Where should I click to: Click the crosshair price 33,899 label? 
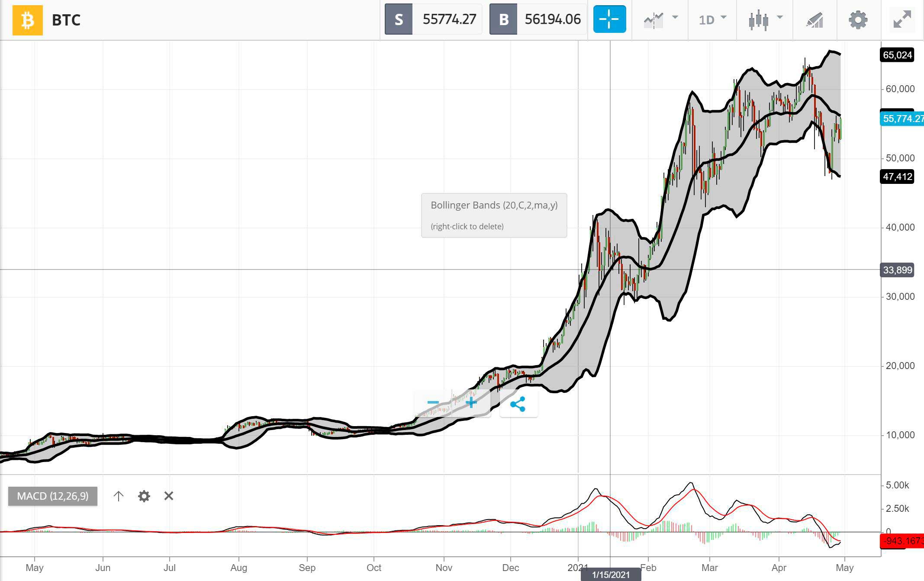coord(897,270)
